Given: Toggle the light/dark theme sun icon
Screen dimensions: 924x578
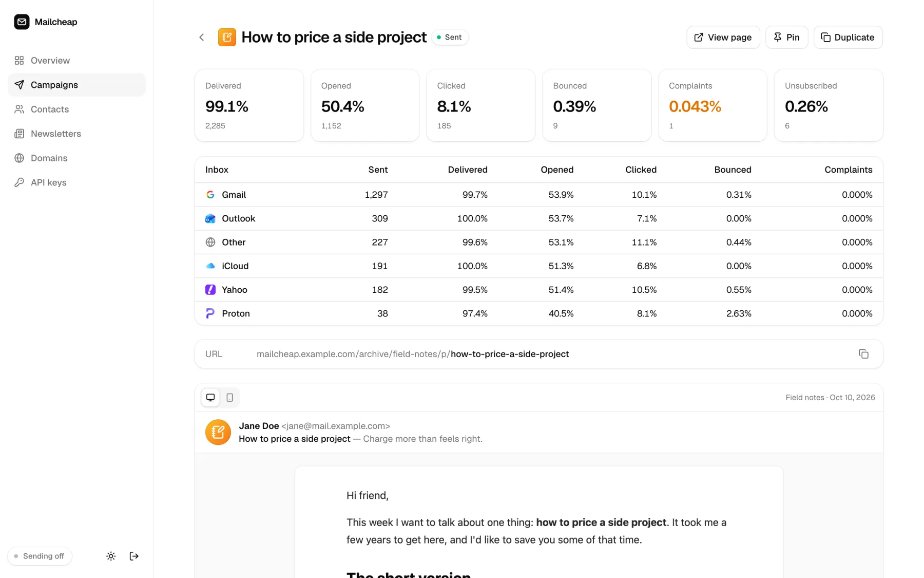Looking at the screenshot, I should tap(111, 556).
